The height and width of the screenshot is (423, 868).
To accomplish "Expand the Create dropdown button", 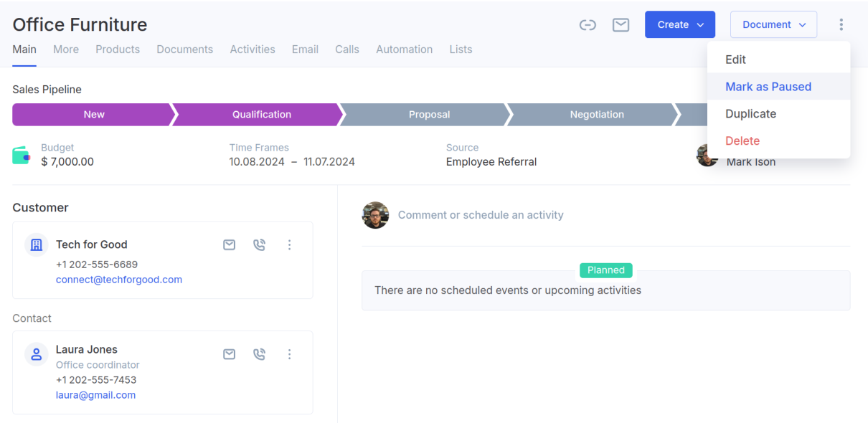I will click(680, 24).
